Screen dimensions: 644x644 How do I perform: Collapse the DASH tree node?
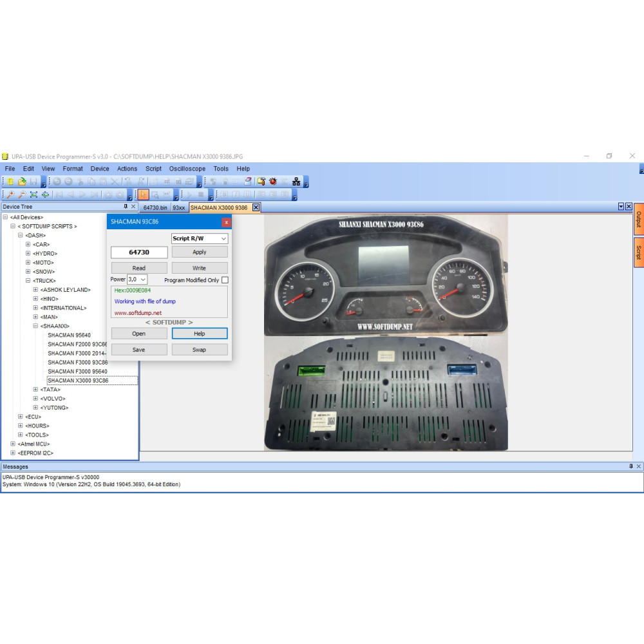click(20, 235)
